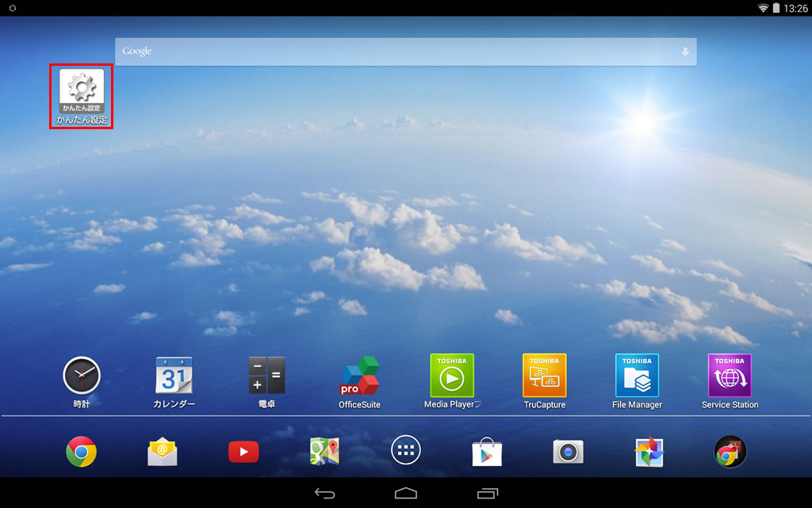
Task: Open the Email app in the dock
Action: pos(163,452)
